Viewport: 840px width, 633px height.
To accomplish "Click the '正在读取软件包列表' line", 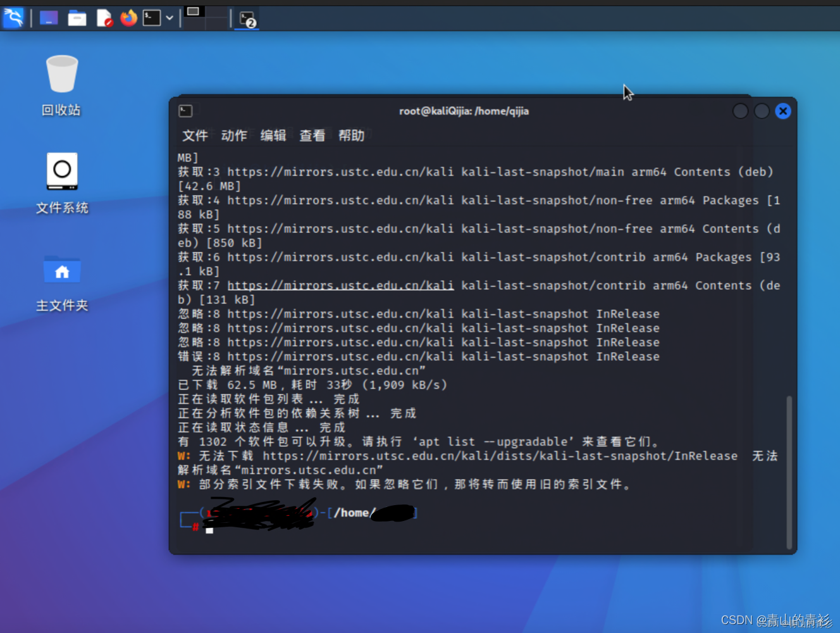I will 269,399.
